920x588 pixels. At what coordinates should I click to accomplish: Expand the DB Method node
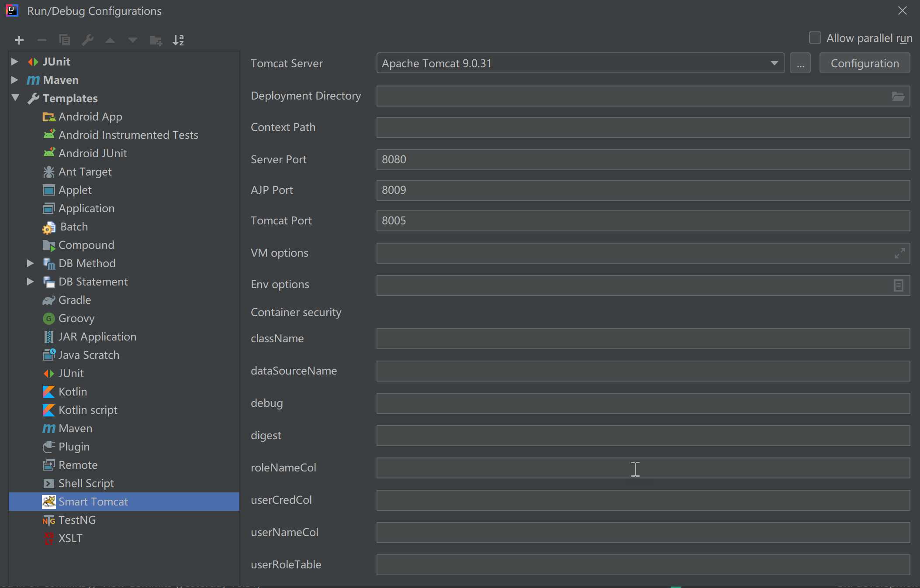[x=30, y=263]
